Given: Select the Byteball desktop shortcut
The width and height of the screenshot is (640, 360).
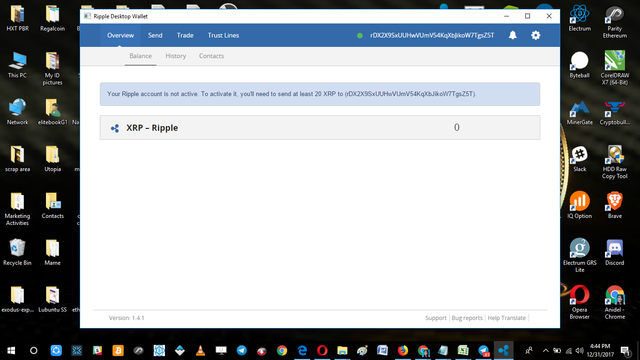Looking at the screenshot, I should point(580,65).
